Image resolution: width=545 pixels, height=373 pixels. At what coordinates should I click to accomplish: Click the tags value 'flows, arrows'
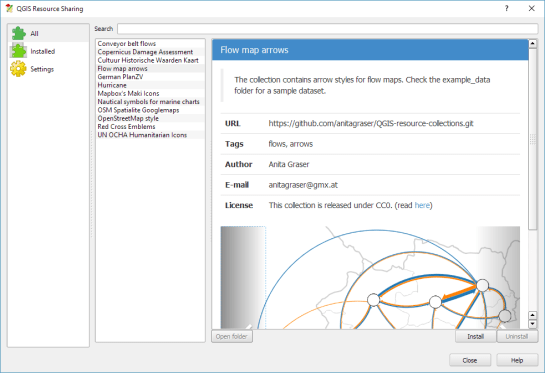(x=291, y=144)
